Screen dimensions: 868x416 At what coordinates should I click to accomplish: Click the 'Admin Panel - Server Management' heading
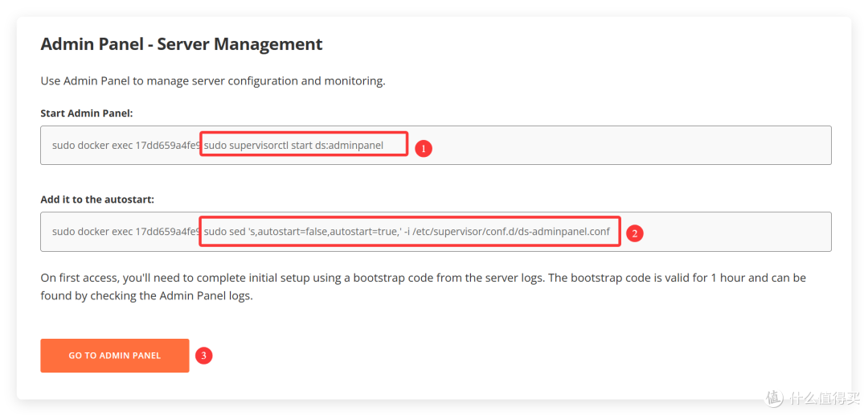[182, 43]
